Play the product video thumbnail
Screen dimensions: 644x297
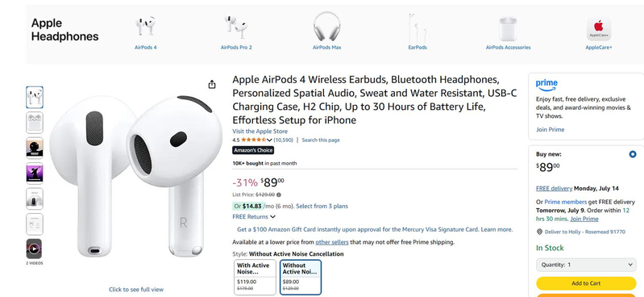34,249
